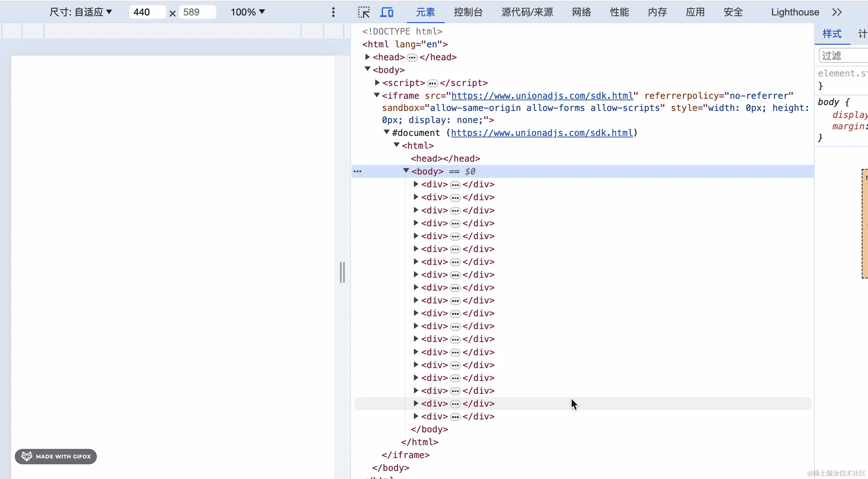Viewport: 868px width, 479px height.
Task: Expand collapsed head ellipsis badge
Action: (x=412, y=57)
